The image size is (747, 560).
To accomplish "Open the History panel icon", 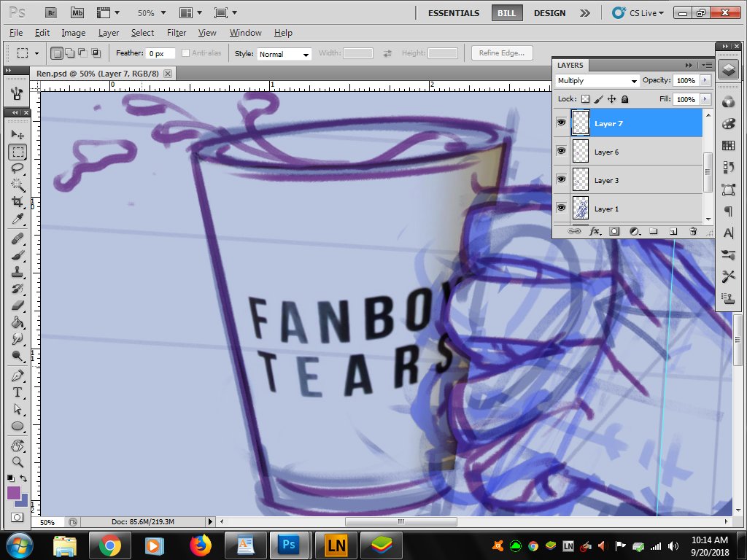I will [729, 167].
